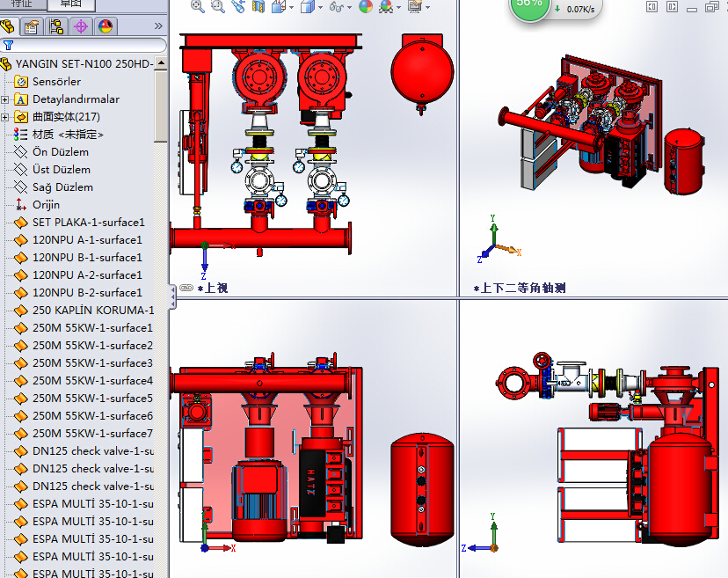Expand the 曲面实体(217) folder
The height and width of the screenshot is (578, 728).
pyautogui.click(x=4, y=117)
